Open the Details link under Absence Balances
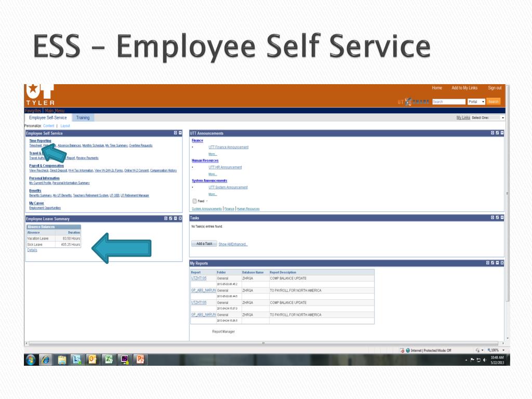The height and width of the screenshot is (399, 532). [32, 250]
